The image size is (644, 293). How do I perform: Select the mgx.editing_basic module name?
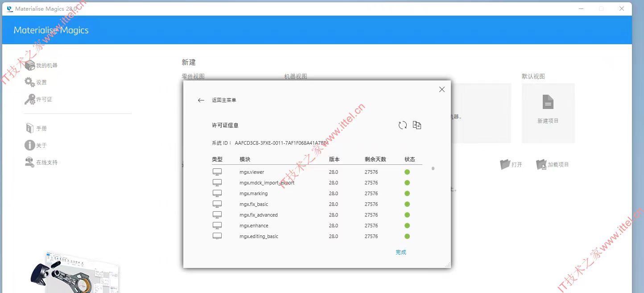tap(259, 236)
